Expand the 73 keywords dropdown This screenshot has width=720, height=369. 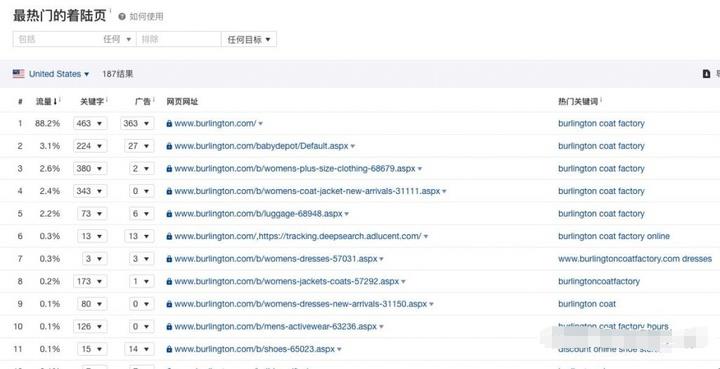tap(92, 214)
